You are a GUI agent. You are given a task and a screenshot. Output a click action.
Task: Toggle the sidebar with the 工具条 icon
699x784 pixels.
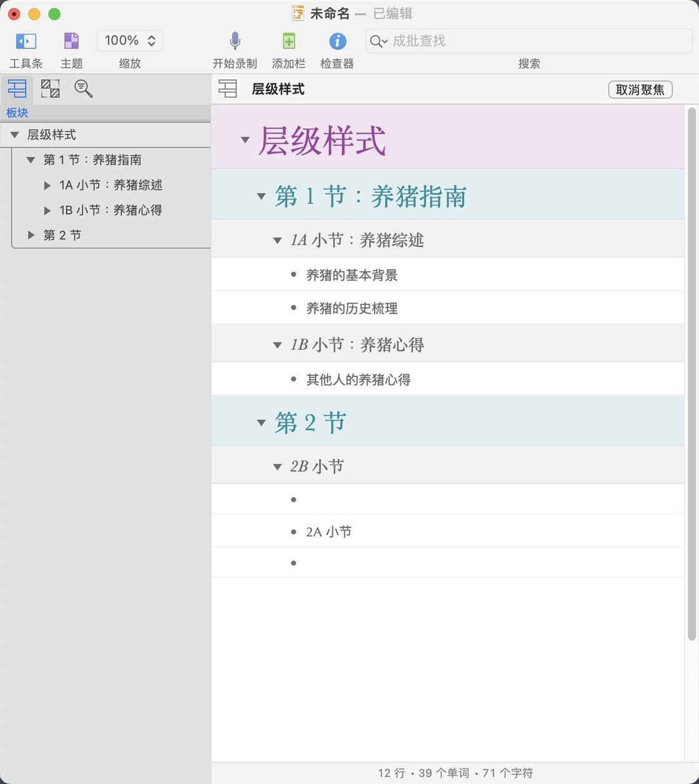tap(26, 41)
